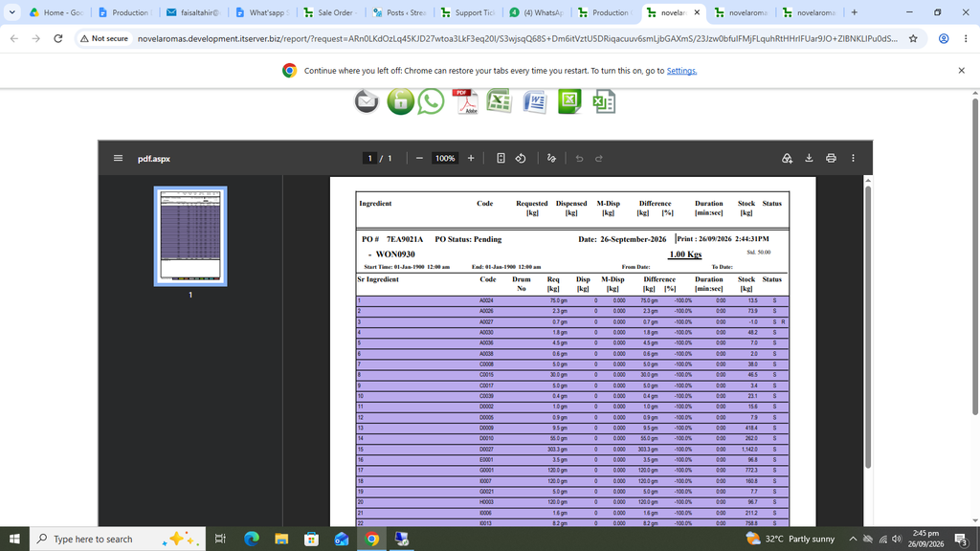Select the page 1 thumbnail
This screenshot has height=551, width=980.
pos(190,236)
